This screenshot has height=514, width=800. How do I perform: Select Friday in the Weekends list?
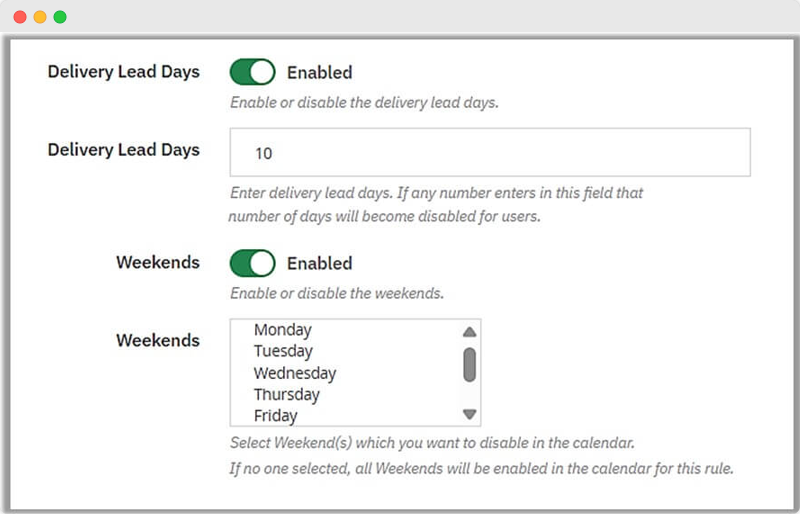coord(276,415)
